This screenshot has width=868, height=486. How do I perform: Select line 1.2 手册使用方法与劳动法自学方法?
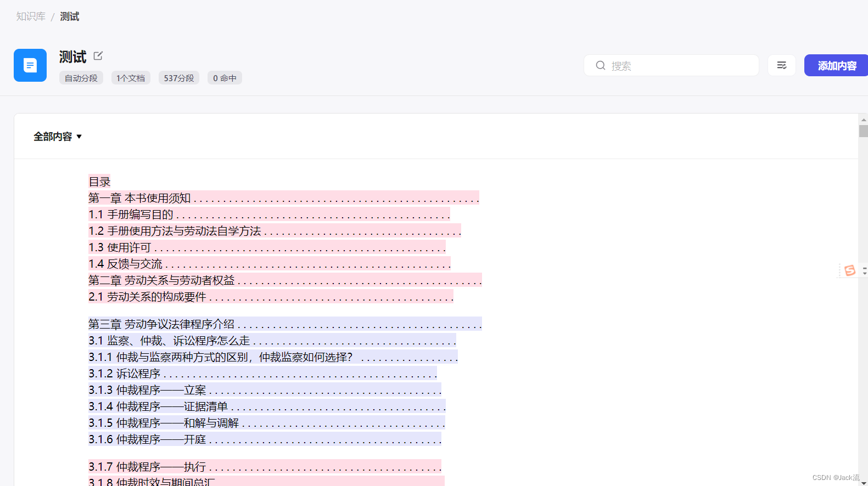click(x=275, y=231)
